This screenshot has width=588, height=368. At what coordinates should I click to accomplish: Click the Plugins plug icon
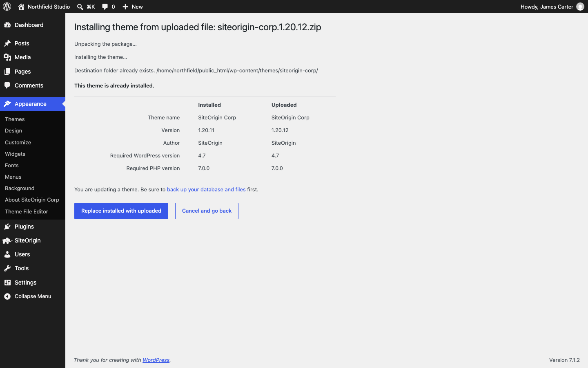[x=7, y=227]
